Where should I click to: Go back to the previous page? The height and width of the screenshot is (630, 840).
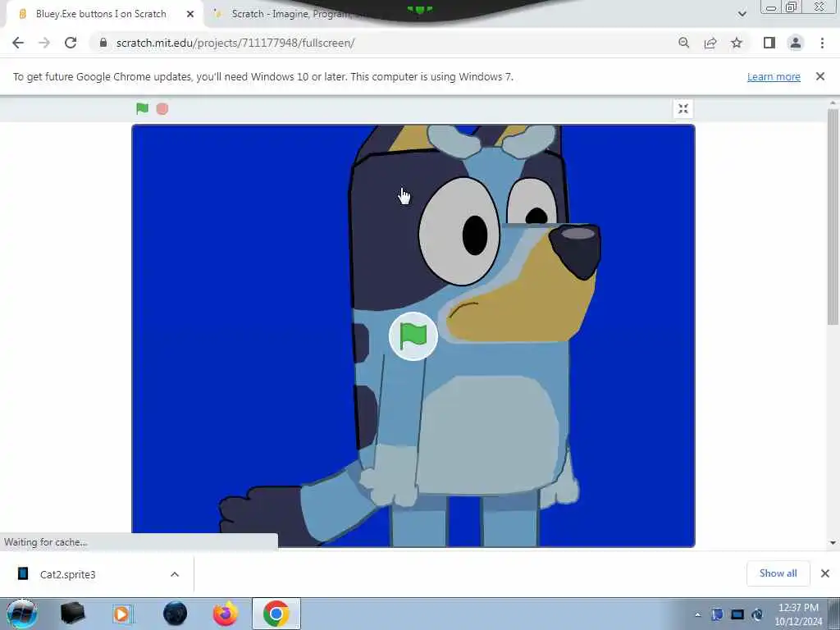click(x=18, y=43)
